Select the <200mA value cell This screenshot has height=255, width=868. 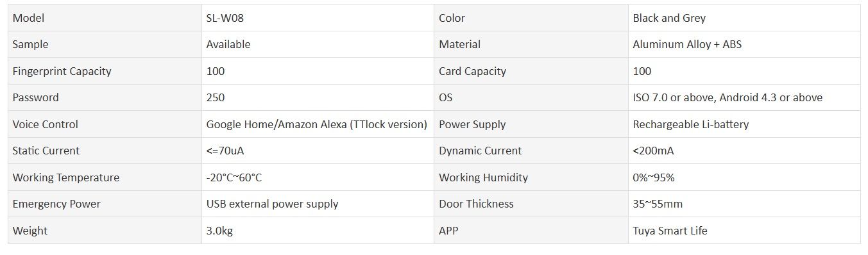[x=744, y=151]
